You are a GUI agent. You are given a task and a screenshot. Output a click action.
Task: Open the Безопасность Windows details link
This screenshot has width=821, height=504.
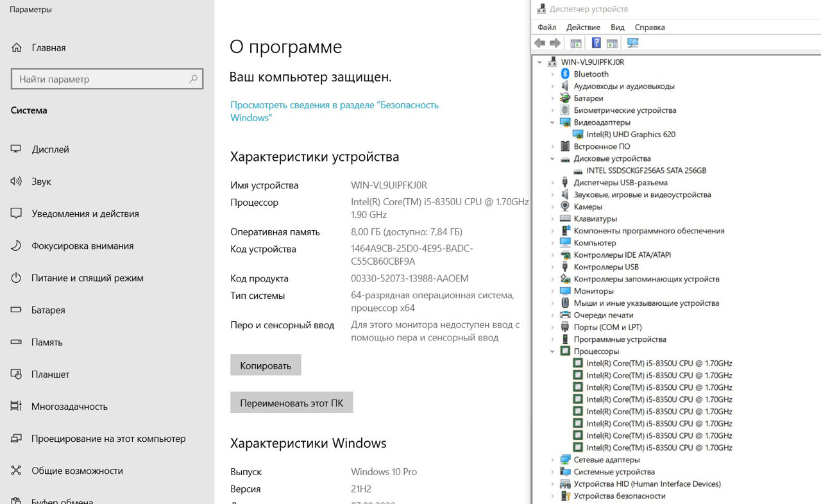tap(334, 111)
